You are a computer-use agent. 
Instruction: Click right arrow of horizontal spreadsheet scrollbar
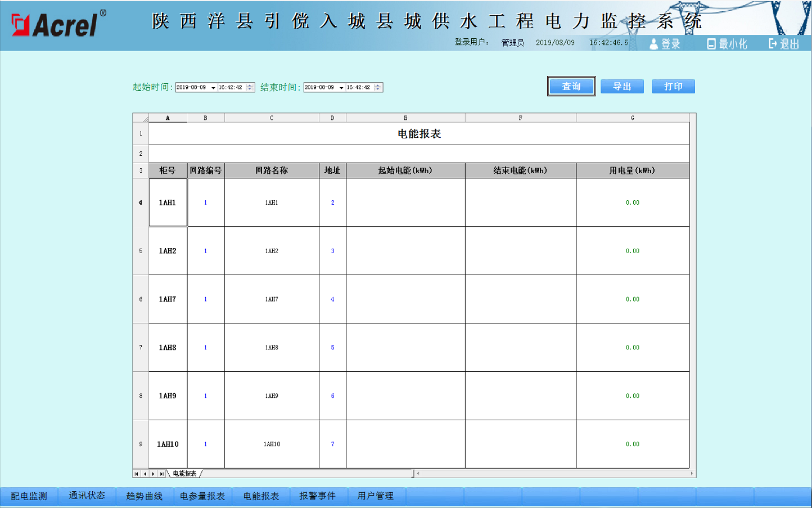click(692, 474)
